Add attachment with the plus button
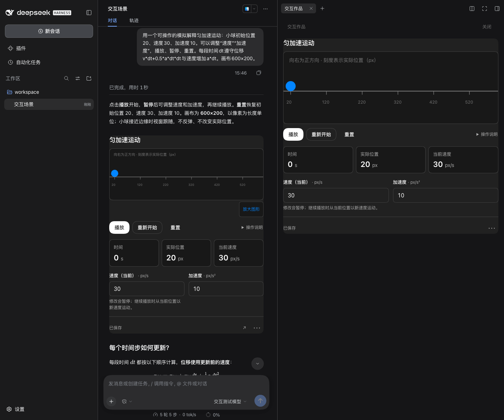 pyautogui.click(x=111, y=401)
